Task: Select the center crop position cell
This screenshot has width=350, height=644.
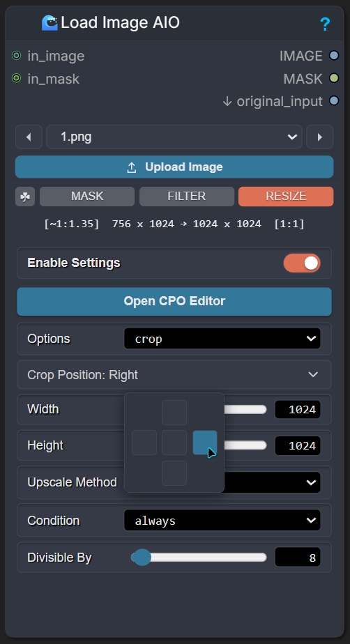Action: (x=174, y=443)
